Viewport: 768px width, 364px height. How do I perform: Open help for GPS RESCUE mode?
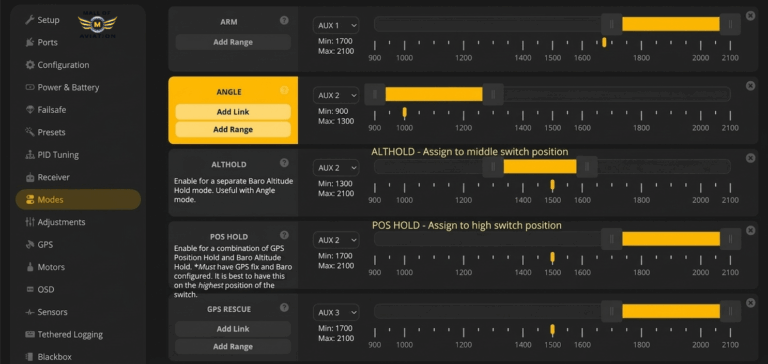tap(284, 308)
